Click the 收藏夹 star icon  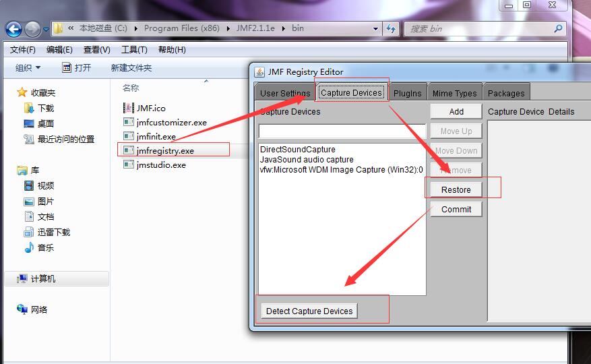pyautogui.click(x=22, y=92)
